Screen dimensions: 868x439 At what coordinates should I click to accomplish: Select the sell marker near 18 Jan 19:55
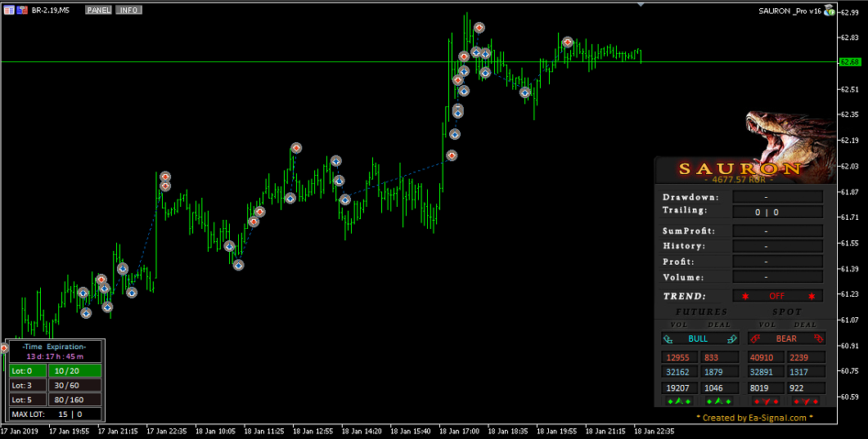point(568,42)
